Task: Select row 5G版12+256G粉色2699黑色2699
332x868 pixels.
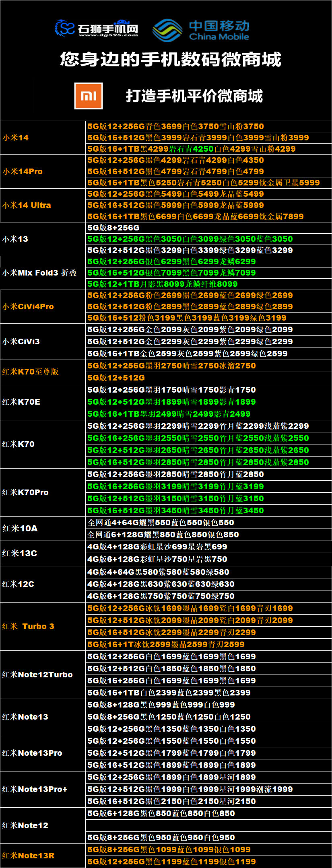Action: [209, 295]
